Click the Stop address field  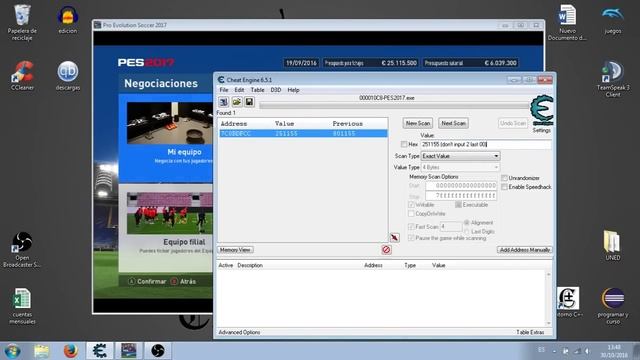[461, 196]
